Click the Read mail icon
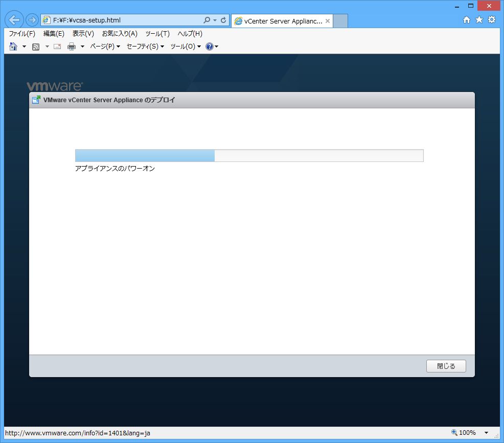The height and width of the screenshot is (443, 504). (x=57, y=46)
